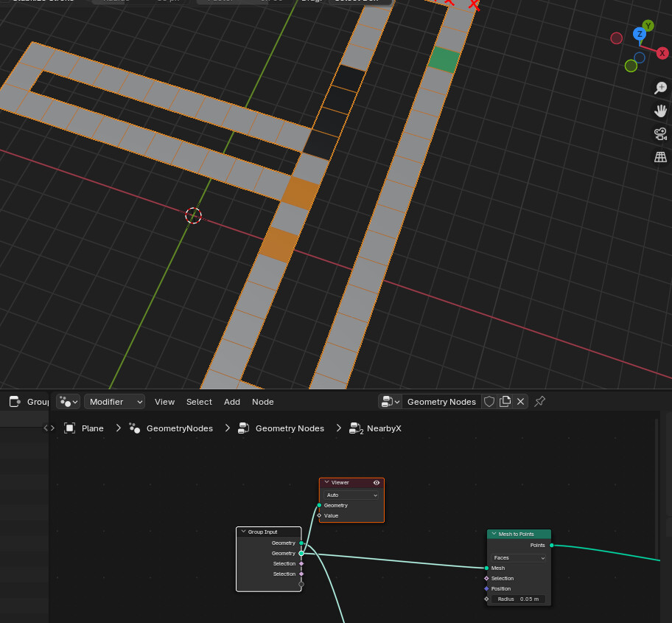672x623 pixels.
Task: Click the Radius 0.05 m field
Action: pyautogui.click(x=519, y=599)
